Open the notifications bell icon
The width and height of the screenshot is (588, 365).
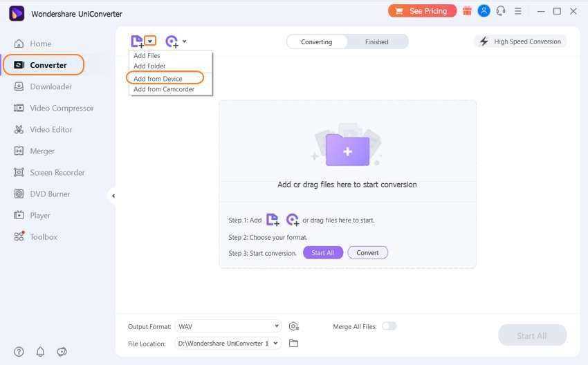40,352
